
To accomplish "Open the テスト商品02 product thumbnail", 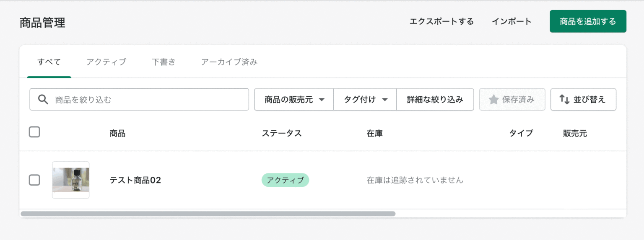I will [70, 180].
